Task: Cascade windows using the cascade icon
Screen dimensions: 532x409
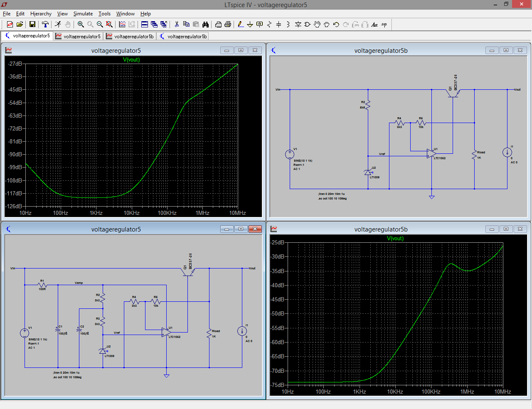Action: coord(154,25)
